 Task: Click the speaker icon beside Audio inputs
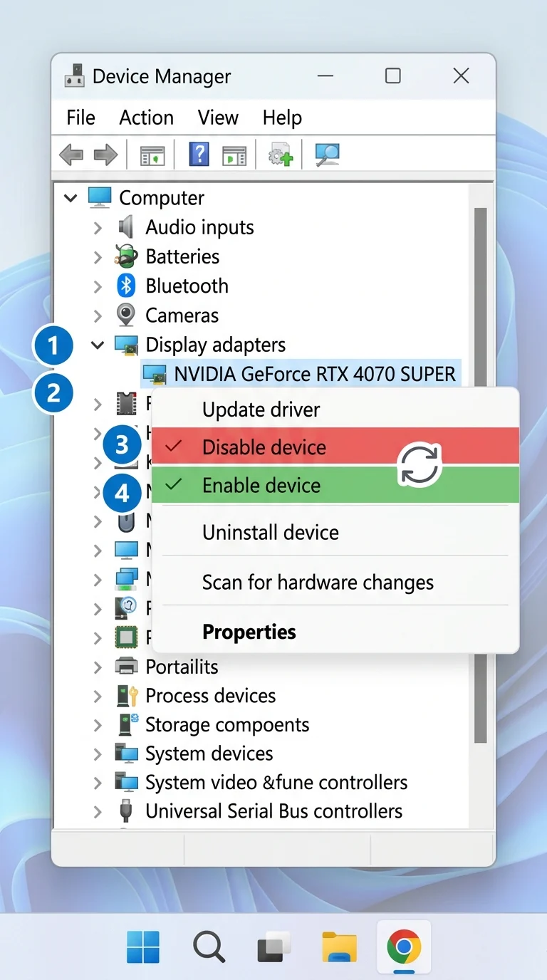tap(126, 227)
